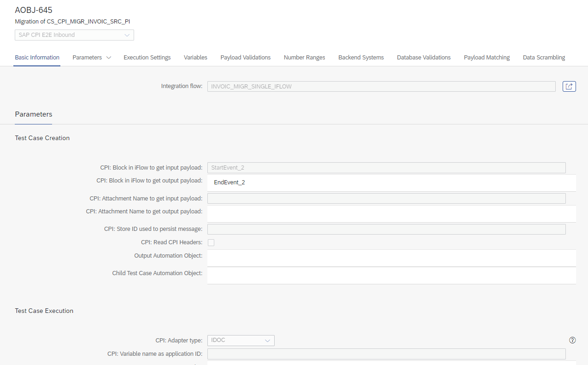Click the EndEvent_2 output payload field
Screen dimensions: 588x365
[391, 182]
